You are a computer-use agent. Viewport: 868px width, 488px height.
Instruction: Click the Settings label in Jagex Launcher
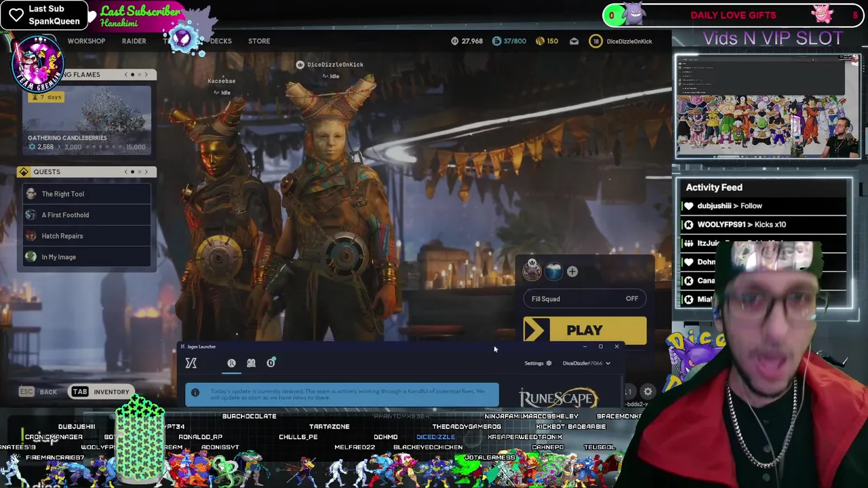534,363
